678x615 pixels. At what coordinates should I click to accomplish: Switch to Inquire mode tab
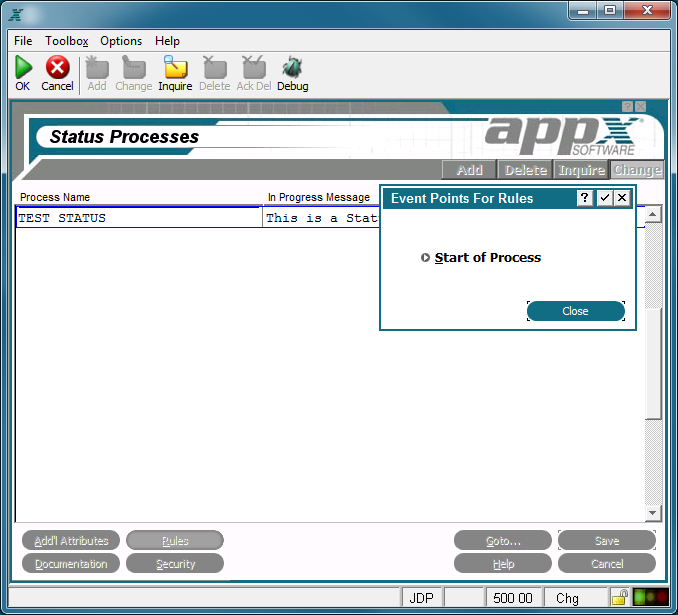[x=581, y=170]
